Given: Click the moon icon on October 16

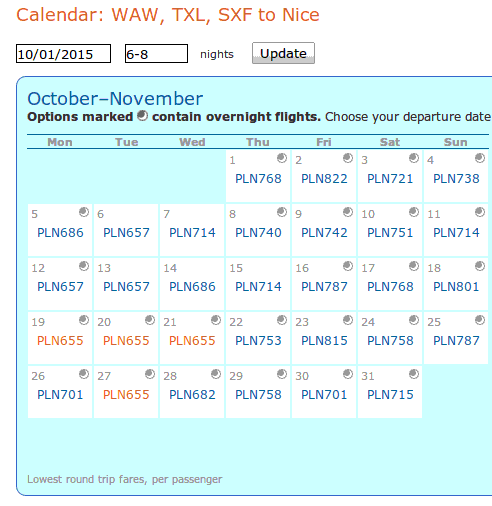Looking at the screenshot, I should (348, 266).
